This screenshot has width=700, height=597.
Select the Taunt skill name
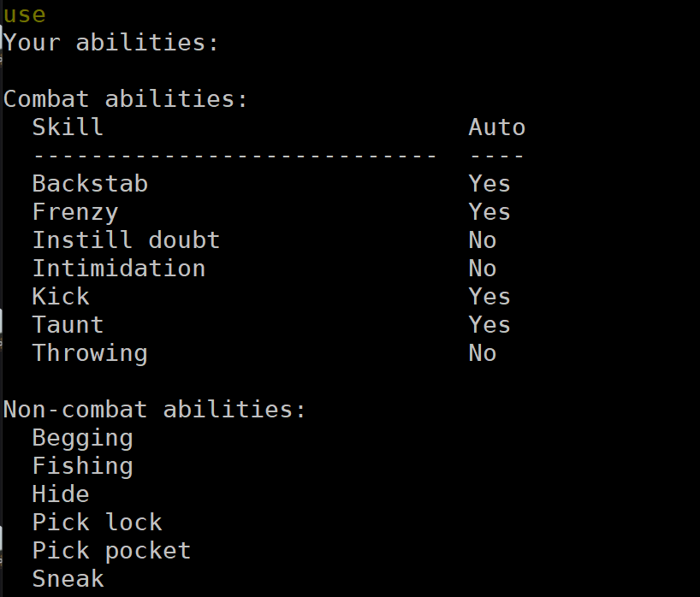[68, 324]
